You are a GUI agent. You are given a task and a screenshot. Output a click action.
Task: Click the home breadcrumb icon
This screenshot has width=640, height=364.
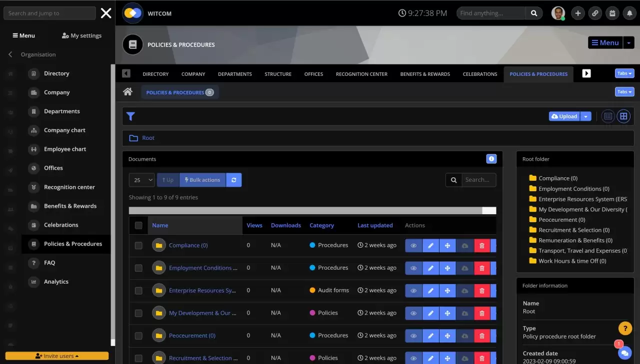coord(128,92)
